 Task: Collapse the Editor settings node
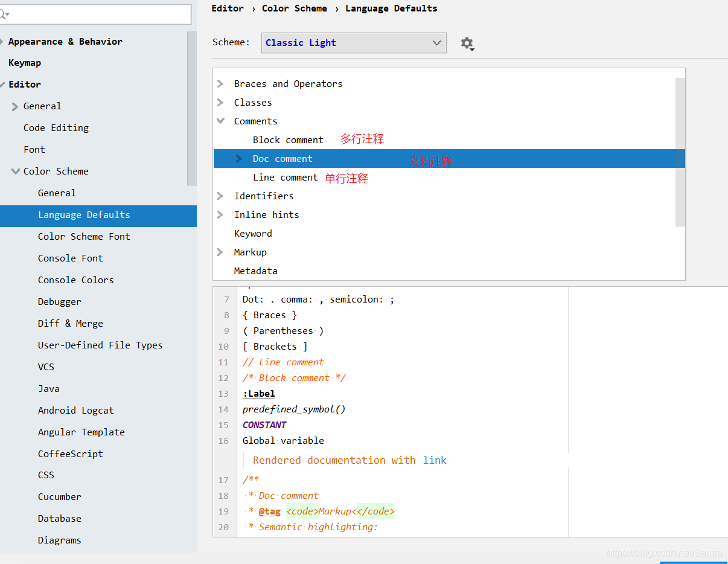click(x=2, y=85)
